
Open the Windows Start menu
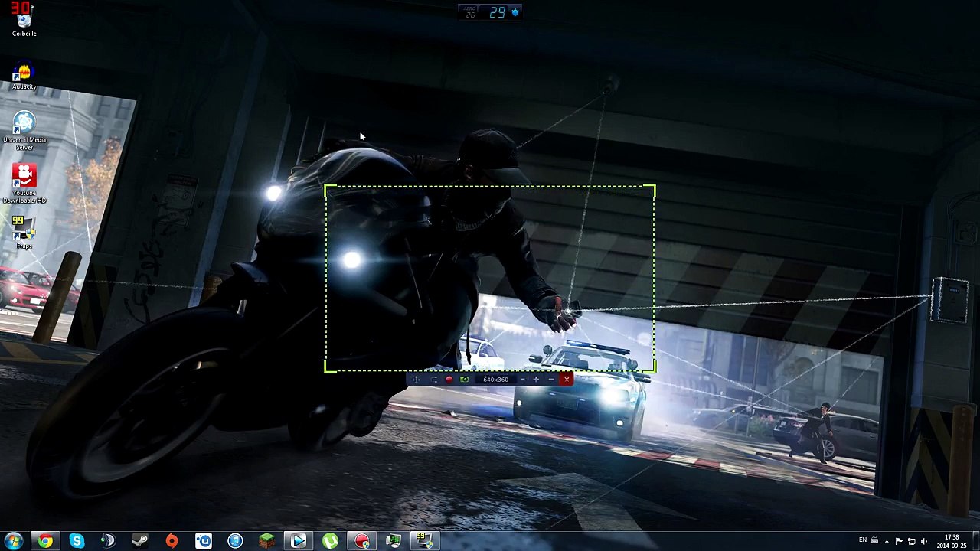coord(14,541)
